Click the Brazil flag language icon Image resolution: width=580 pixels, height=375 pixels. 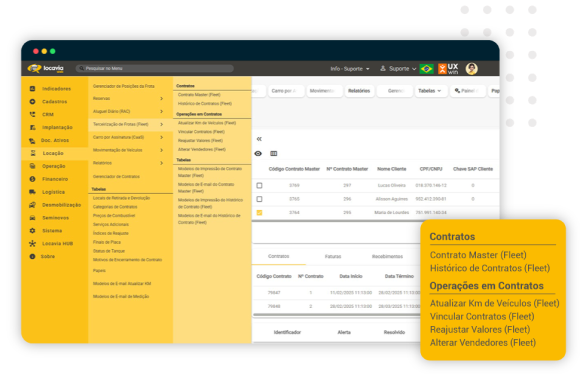pyautogui.click(x=426, y=69)
